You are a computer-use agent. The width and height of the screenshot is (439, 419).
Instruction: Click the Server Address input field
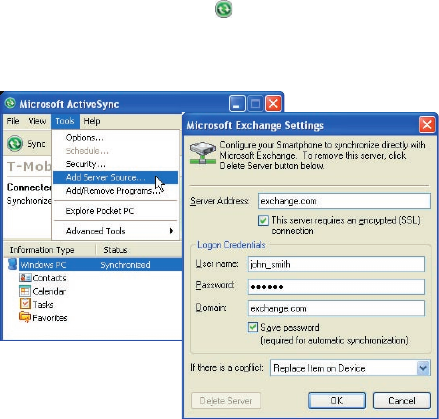click(x=344, y=201)
